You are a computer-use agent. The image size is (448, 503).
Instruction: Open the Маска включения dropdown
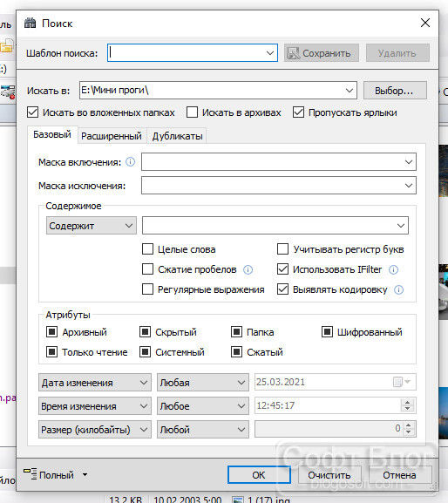[x=409, y=162]
